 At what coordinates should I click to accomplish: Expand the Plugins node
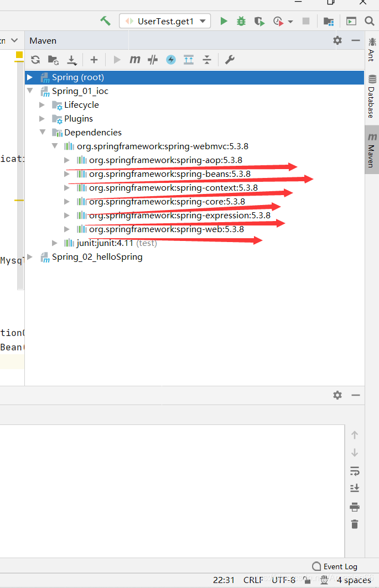tap(42, 118)
